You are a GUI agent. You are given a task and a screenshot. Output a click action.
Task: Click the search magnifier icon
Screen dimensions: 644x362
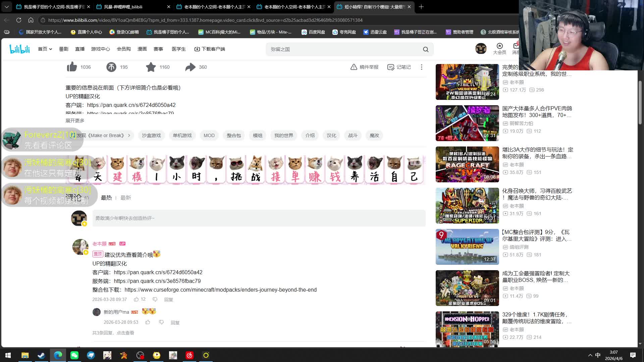tap(426, 49)
